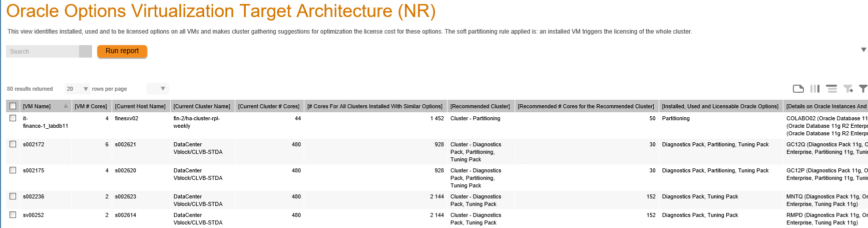Image resolution: width=868 pixels, height=228 pixels.
Task: Click the 1 452 cores value
Action: [x=437, y=118]
